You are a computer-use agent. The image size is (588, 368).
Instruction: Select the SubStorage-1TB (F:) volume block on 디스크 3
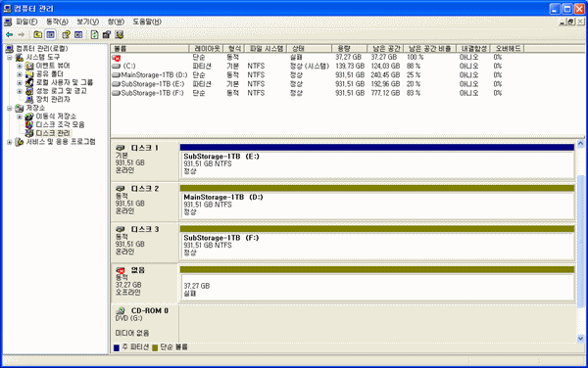(x=377, y=246)
